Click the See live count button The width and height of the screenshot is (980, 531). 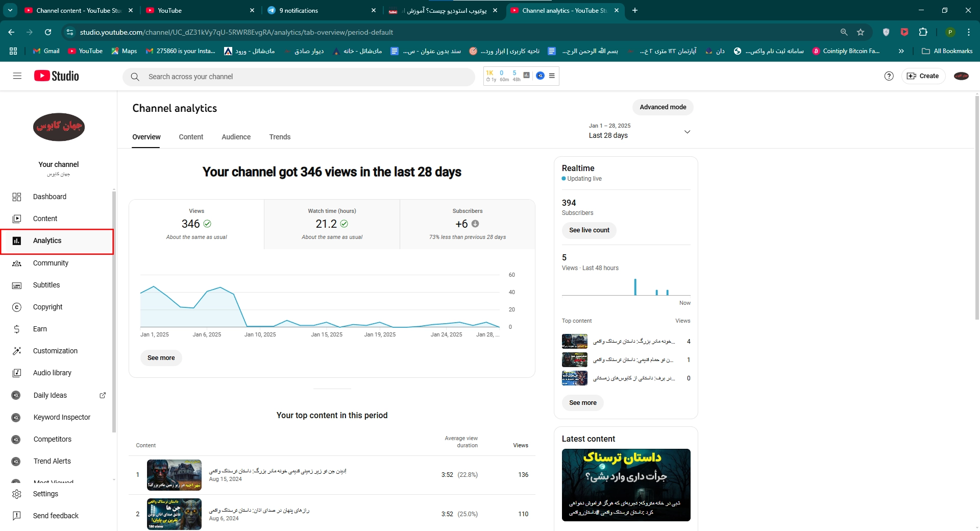pyautogui.click(x=589, y=230)
